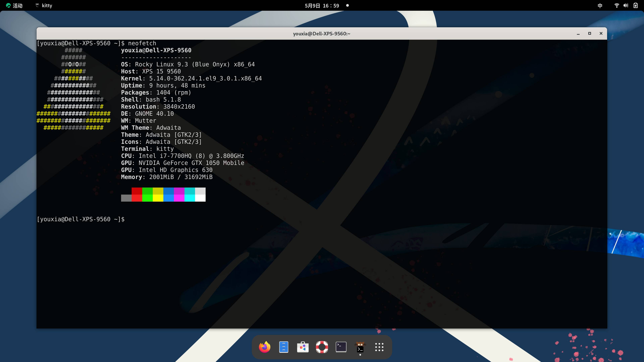Click the WM: Mutter line
The width and height of the screenshot is (644, 362).
(139, 121)
